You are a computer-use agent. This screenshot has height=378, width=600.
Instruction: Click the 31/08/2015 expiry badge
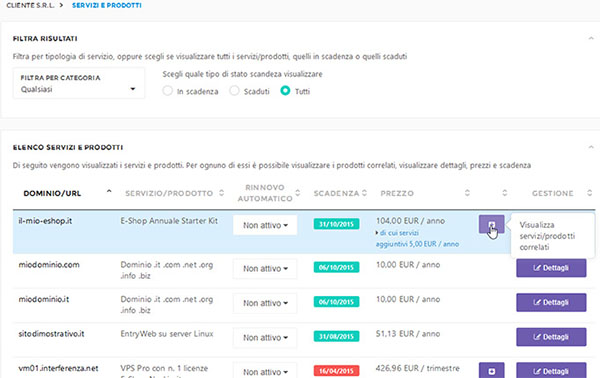tap(336, 336)
